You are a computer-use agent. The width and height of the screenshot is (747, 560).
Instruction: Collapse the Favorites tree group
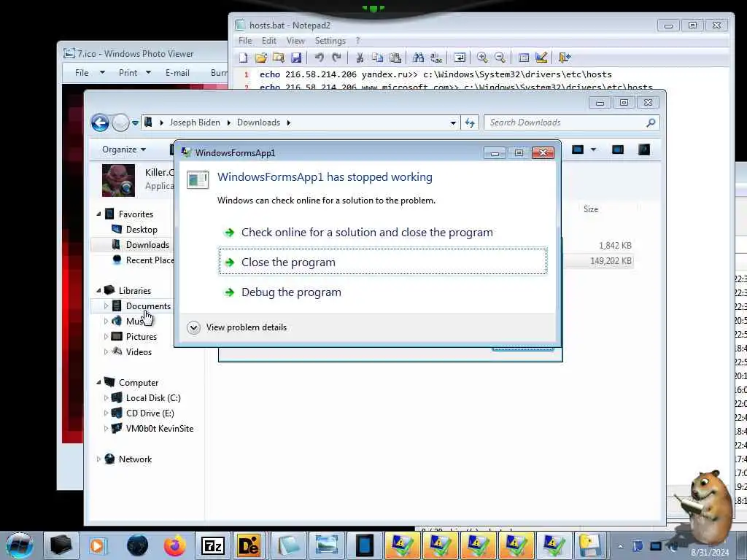(98, 214)
